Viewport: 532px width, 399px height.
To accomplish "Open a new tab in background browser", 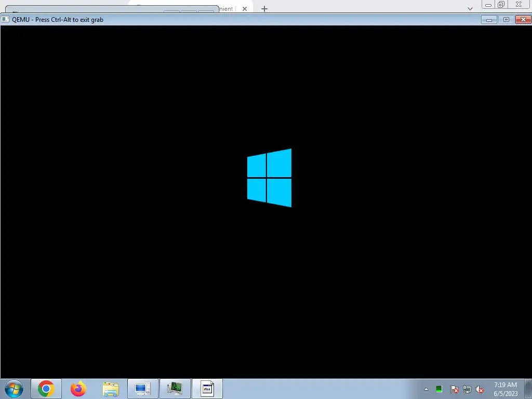I will click(264, 9).
